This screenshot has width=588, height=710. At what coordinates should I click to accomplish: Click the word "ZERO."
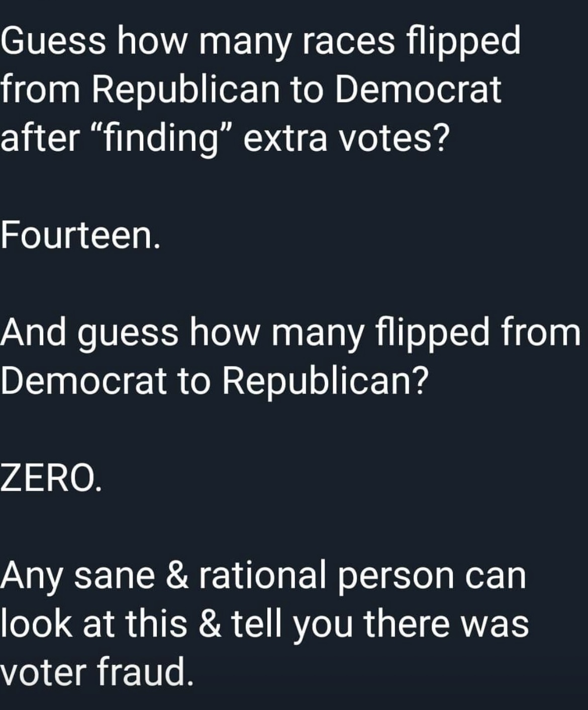click(x=51, y=478)
